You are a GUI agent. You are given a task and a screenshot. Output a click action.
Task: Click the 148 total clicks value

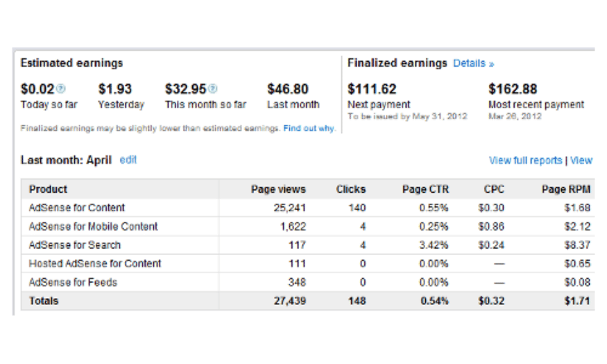click(357, 301)
